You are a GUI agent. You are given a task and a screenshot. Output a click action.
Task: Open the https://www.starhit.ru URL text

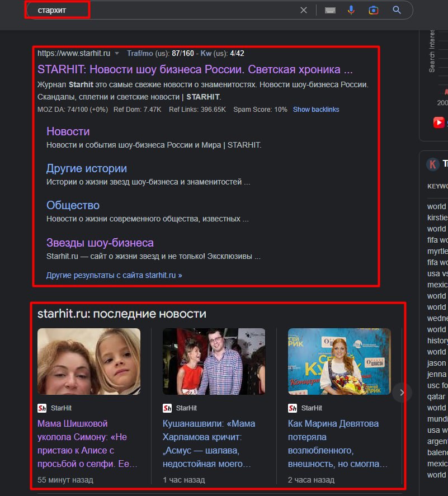tap(74, 54)
